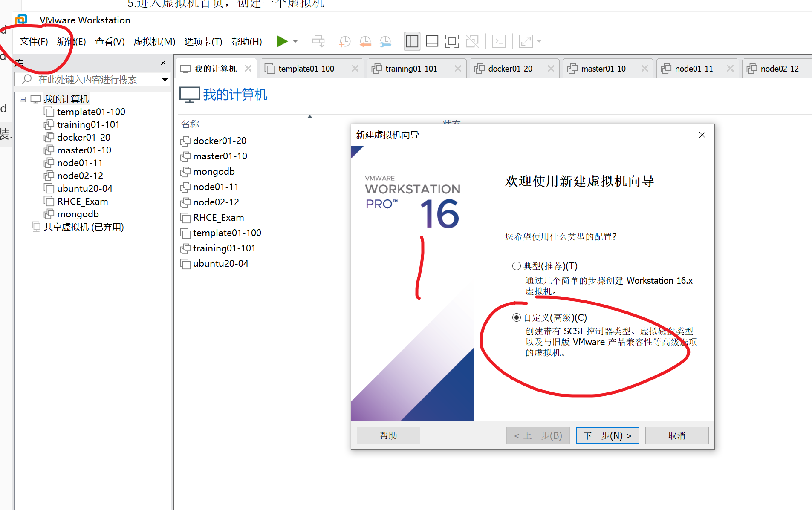Viewport: 812px width, 510px height.
Task: Toggle the library sidebar view icon
Action: 412,41
